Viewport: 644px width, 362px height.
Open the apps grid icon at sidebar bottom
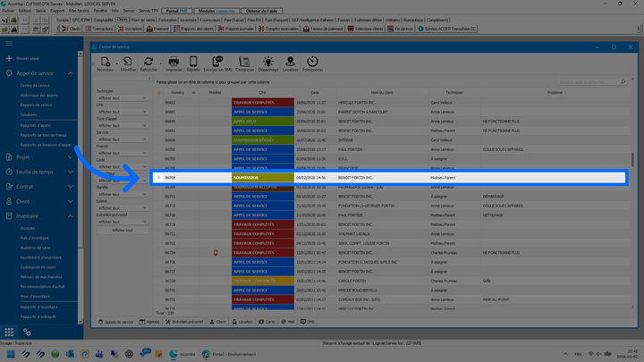pyautogui.click(x=9, y=332)
